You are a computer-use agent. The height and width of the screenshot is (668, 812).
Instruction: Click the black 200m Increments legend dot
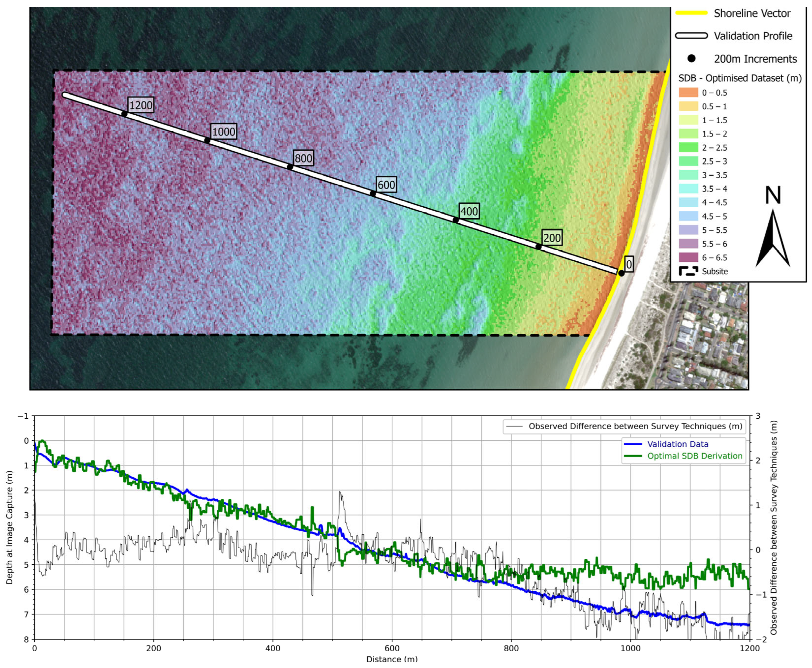coord(691,59)
